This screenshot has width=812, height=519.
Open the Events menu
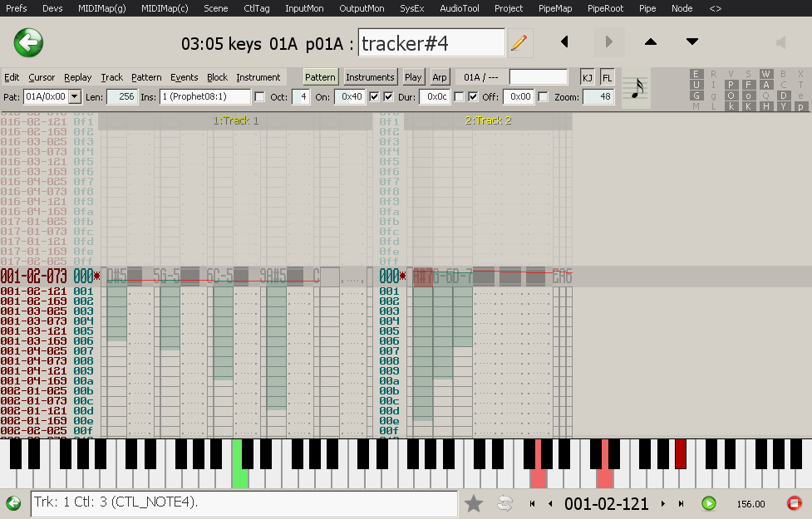click(x=184, y=77)
